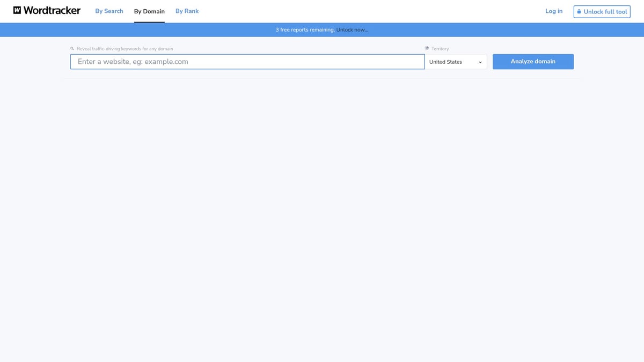Viewport: 644px width, 362px height.
Task: Switch to the By Search tab
Action: point(109,11)
